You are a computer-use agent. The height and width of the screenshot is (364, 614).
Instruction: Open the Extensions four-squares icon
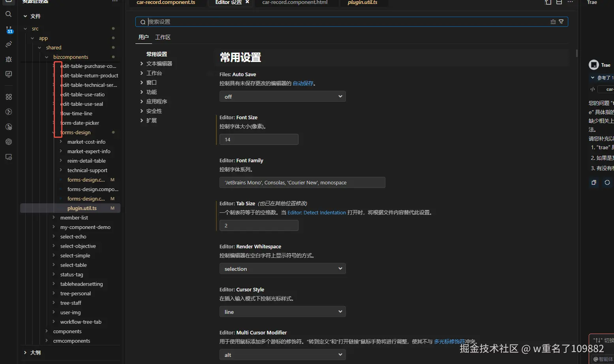(9, 97)
